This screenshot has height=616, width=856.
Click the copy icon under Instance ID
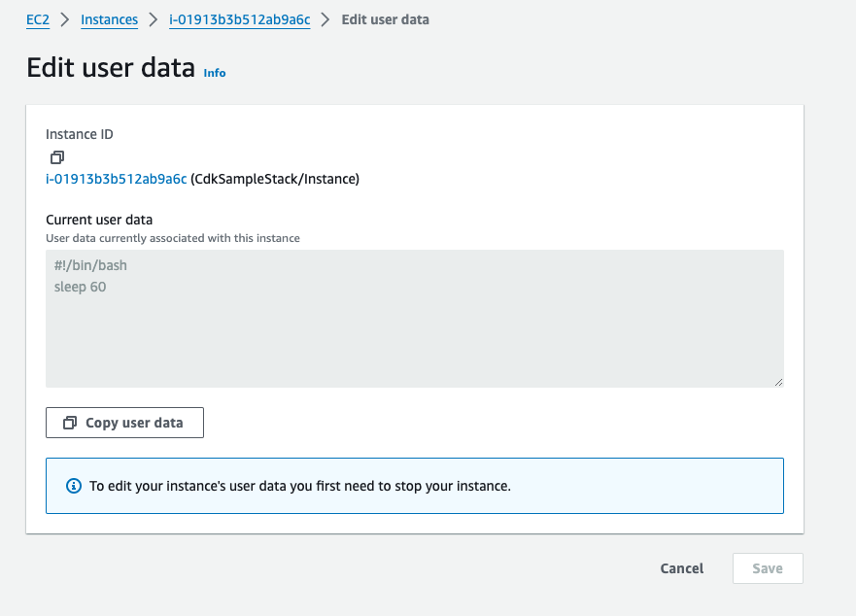point(57,157)
